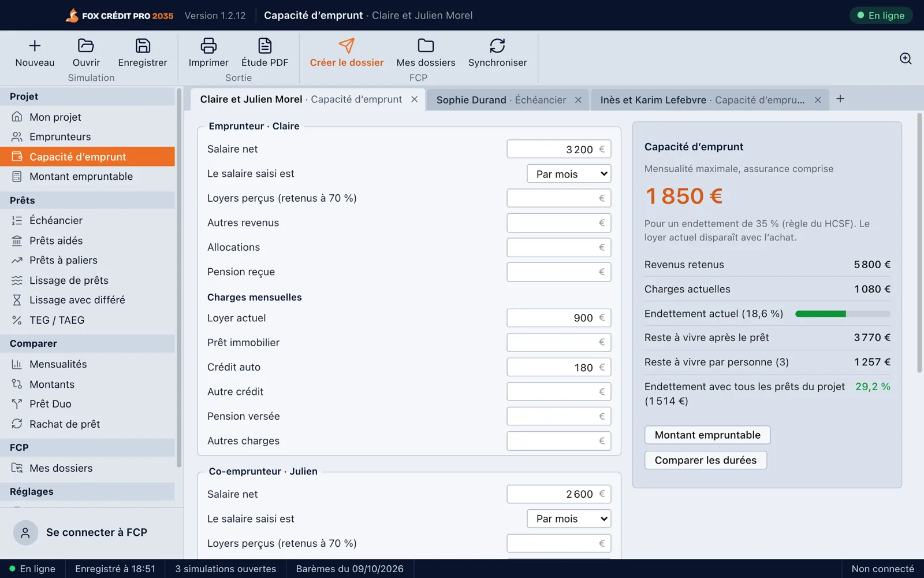Click Claire's Autres revenus field
924x578 pixels.
point(558,223)
